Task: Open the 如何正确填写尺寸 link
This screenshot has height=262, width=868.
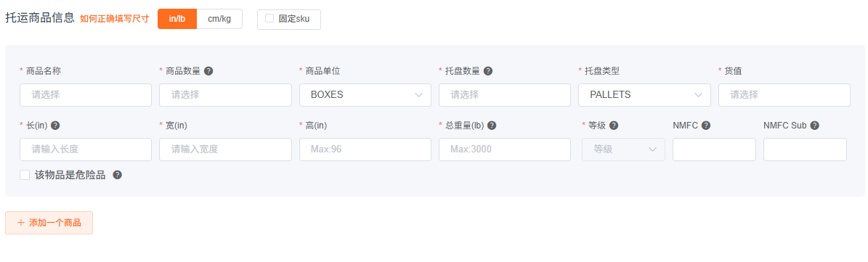Action: [x=115, y=19]
